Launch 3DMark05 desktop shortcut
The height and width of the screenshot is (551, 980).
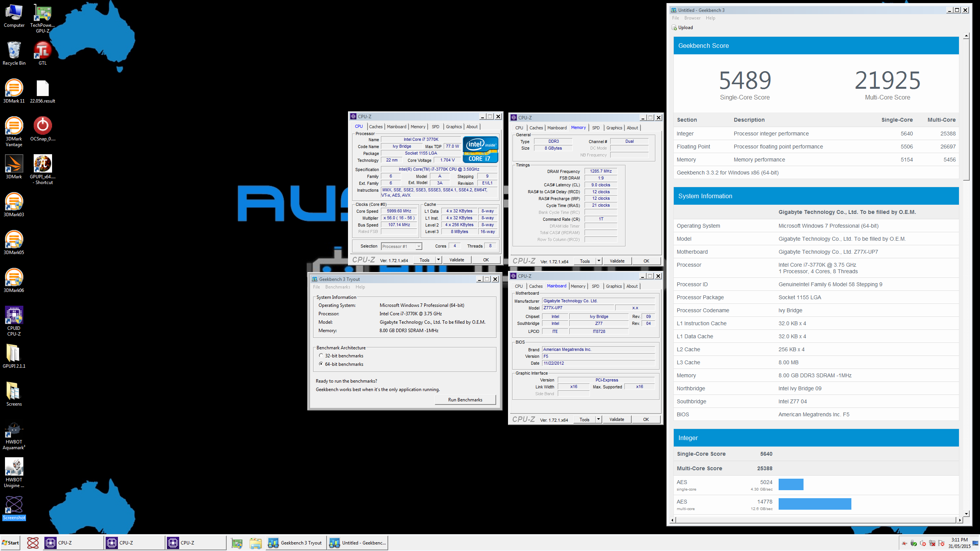click(14, 243)
